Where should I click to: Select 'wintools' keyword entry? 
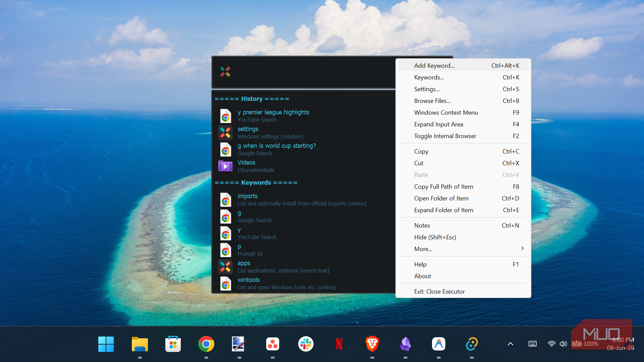coord(305,284)
